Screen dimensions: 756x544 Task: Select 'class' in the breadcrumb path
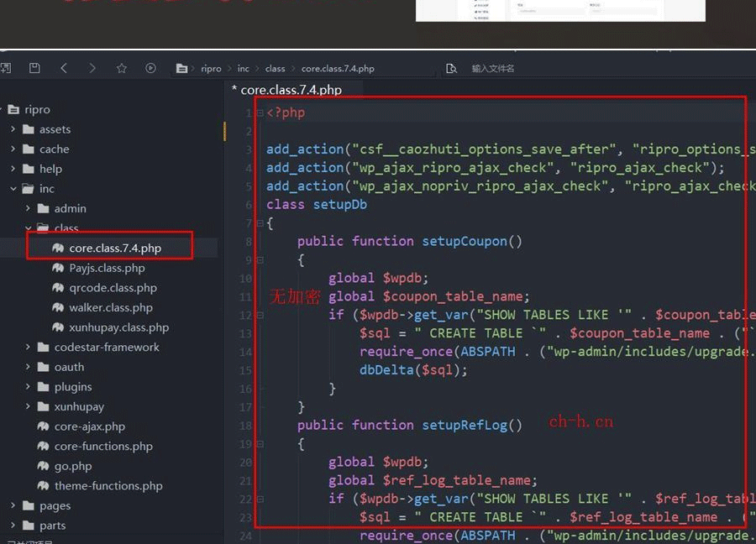point(275,69)
